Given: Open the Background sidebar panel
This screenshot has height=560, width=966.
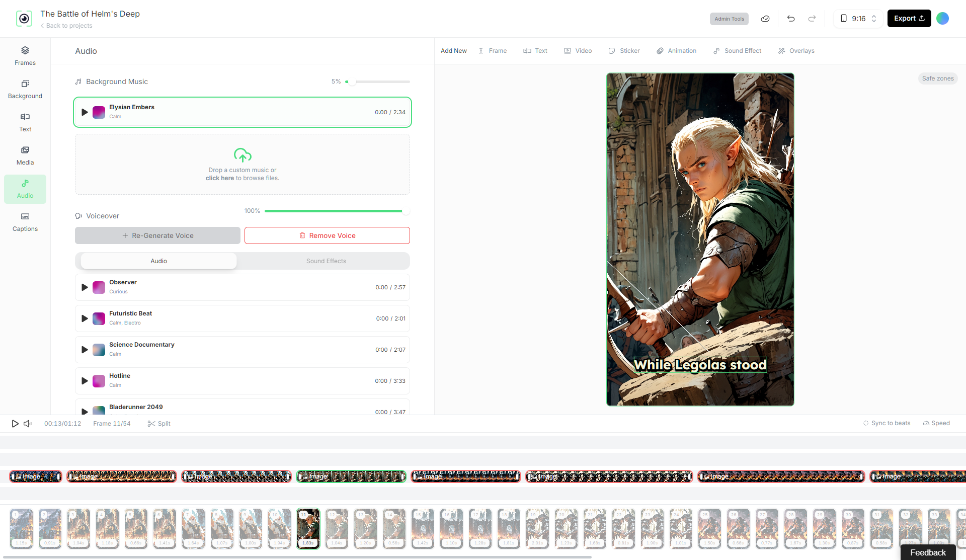Looking at the screenshot, I should pos(25,89).
